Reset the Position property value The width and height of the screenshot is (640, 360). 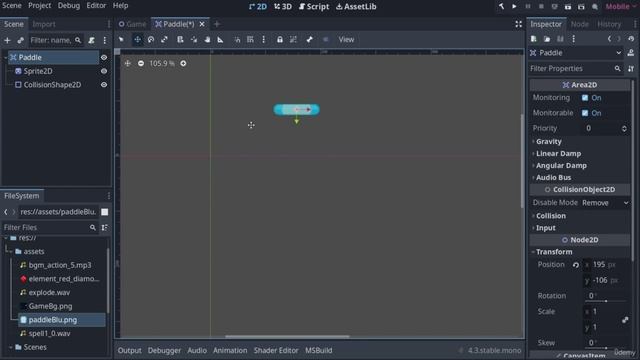(x=576, y=265)
